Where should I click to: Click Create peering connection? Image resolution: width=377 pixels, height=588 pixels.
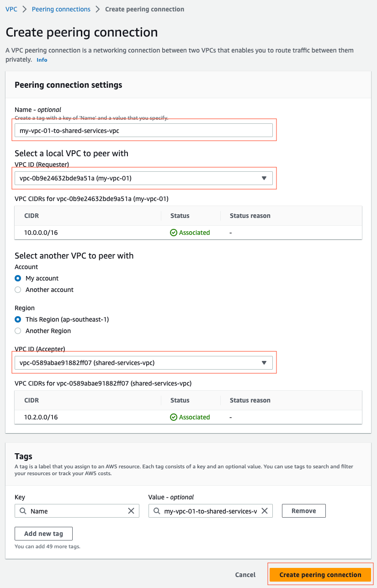320,574
